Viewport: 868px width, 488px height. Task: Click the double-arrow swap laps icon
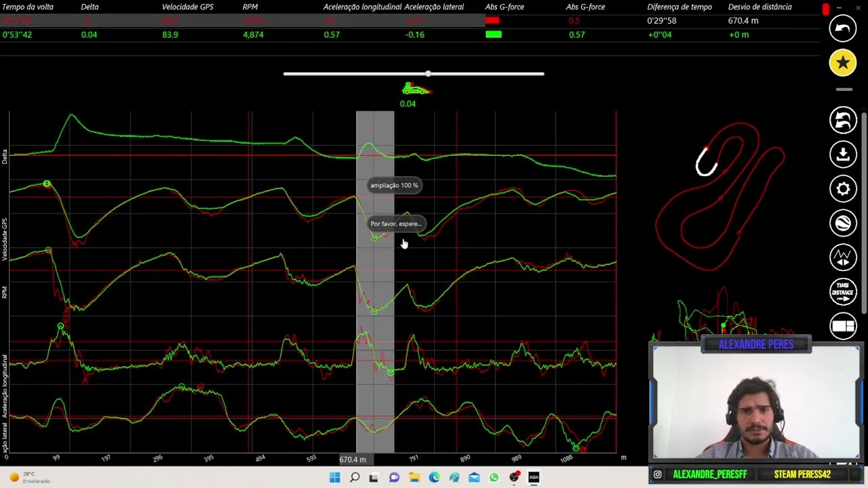[x=843, y=120]
